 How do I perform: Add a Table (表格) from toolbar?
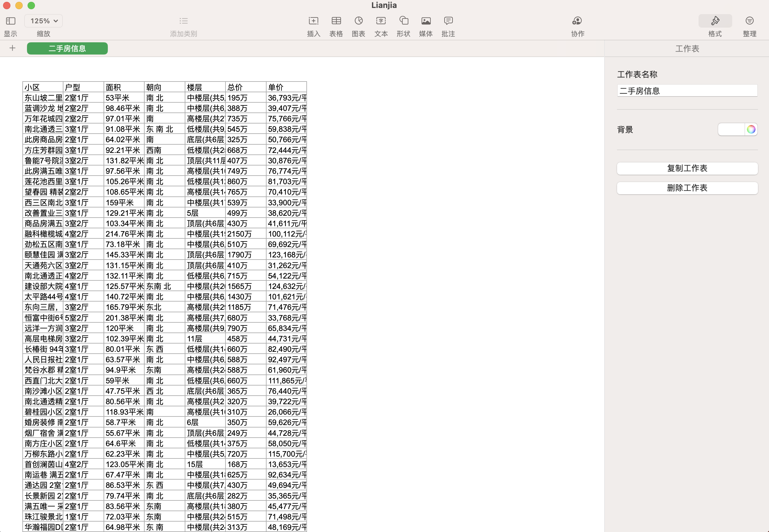[336, 21]
